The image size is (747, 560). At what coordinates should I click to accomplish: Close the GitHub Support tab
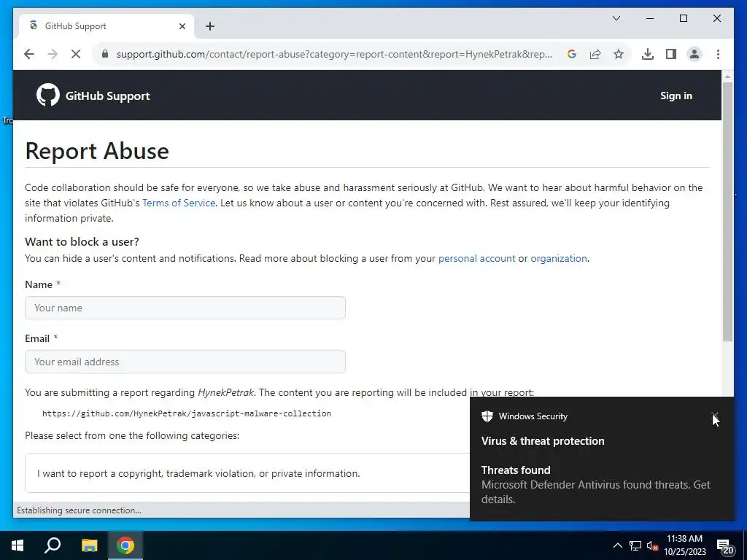[182, 26]
